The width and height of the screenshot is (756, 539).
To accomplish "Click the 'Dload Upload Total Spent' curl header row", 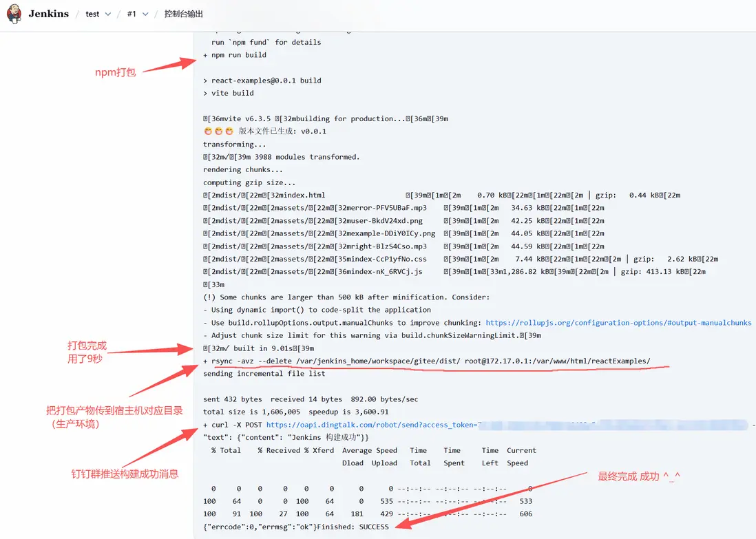I will pos(435,463).
